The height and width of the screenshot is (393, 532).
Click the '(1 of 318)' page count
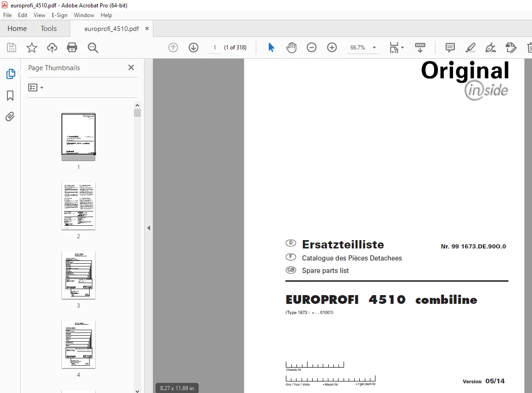(x=235, y=48)
